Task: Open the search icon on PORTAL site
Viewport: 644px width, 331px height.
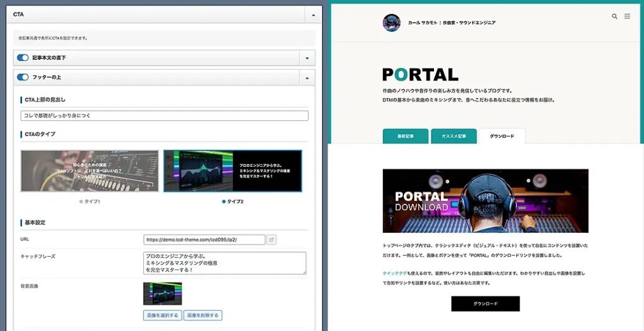Action: pos(614,16)
